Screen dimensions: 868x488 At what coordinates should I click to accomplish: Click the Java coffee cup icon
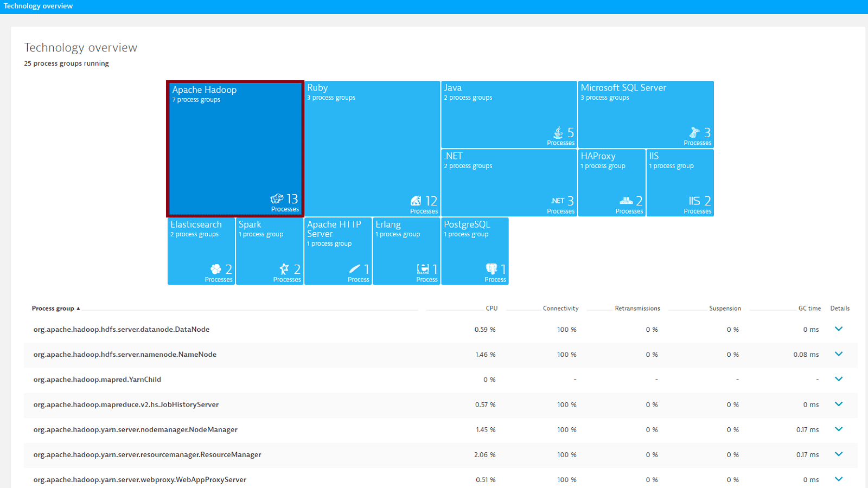click(558, 132)
